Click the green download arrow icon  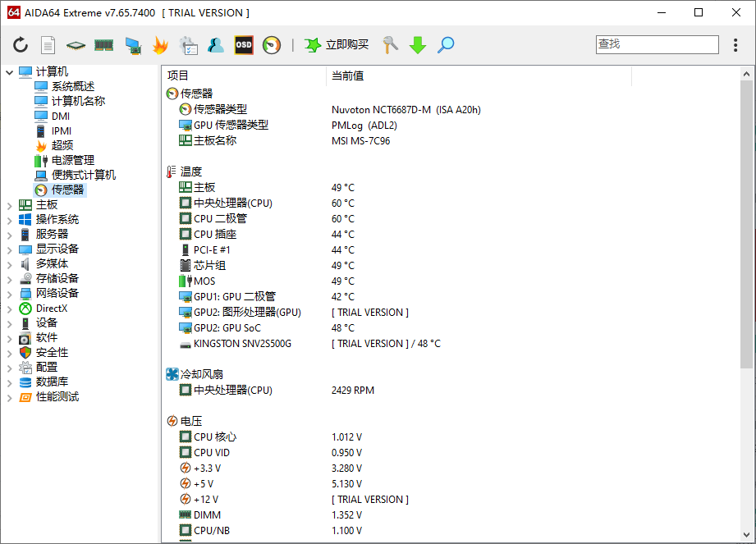click(418, 45)
